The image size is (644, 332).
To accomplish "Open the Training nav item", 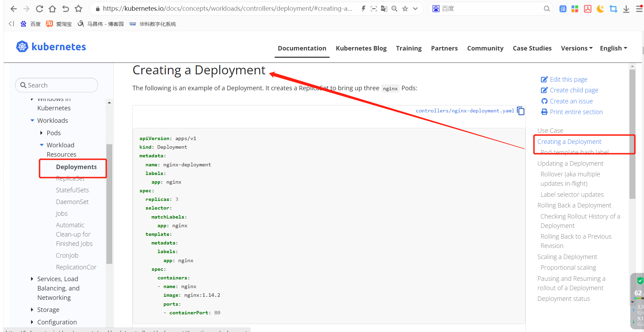I will pyautogui.click(x=409, y=48).
